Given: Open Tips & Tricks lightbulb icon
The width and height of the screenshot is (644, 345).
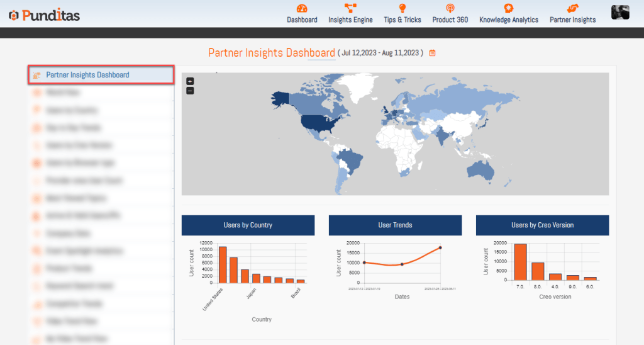Looking at the screenshot, I should [402, 8].
